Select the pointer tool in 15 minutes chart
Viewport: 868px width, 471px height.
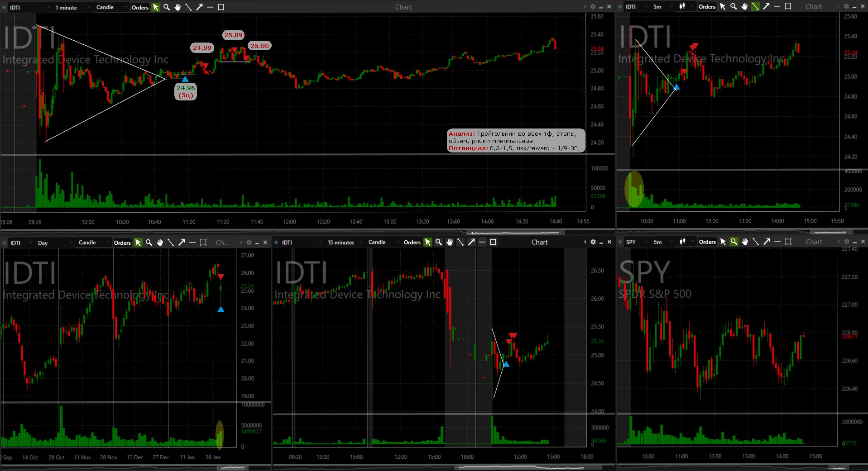(428, 242)
